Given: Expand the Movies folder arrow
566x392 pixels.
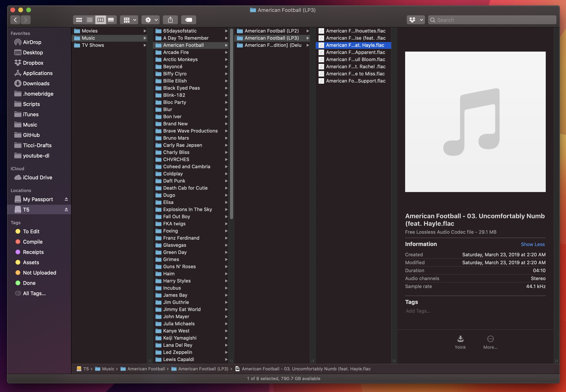Looking at the screenshot, I should [145, 31].
